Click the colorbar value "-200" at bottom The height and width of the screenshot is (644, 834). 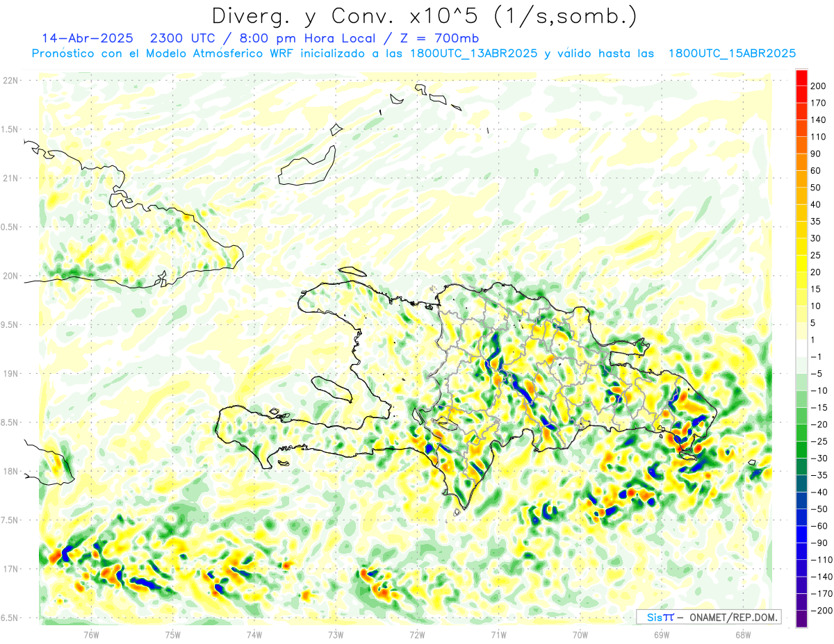[x=821, y=611]
